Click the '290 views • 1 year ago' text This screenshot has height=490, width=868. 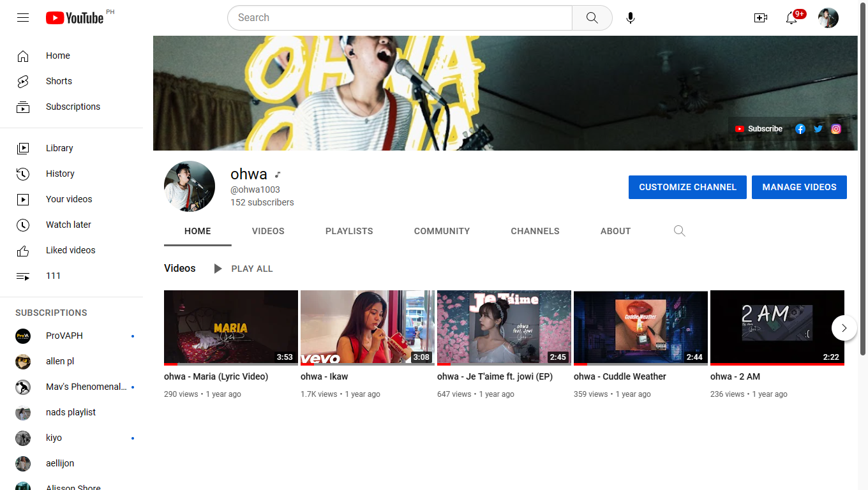(202, 394)
